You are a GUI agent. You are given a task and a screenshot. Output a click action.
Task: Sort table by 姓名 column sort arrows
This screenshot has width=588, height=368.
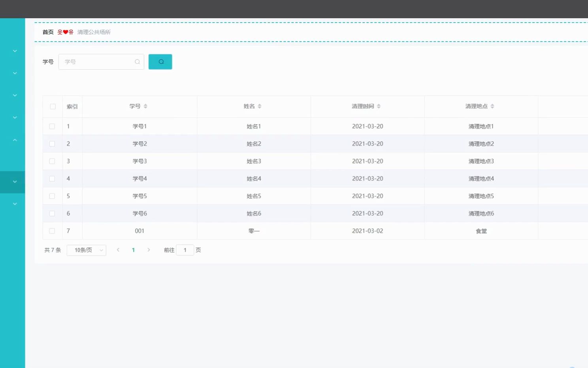tap(260, 106)
